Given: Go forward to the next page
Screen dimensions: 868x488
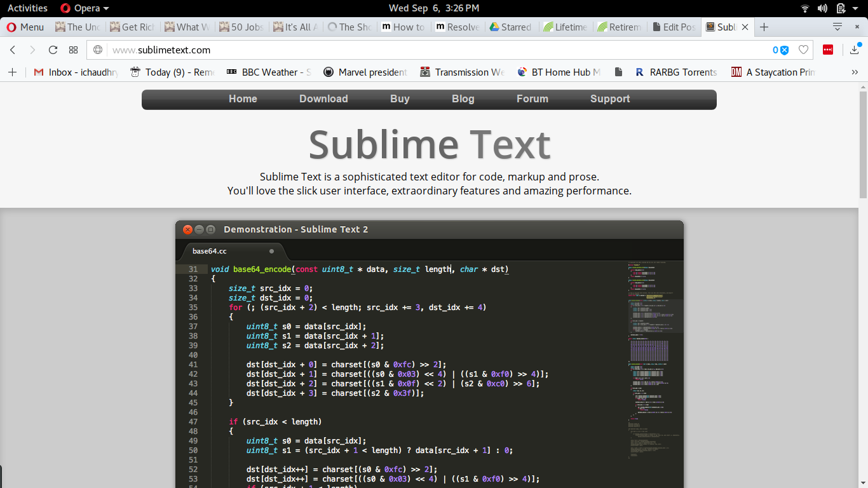Looking at the screenshot, I should (x=32, y=50).
